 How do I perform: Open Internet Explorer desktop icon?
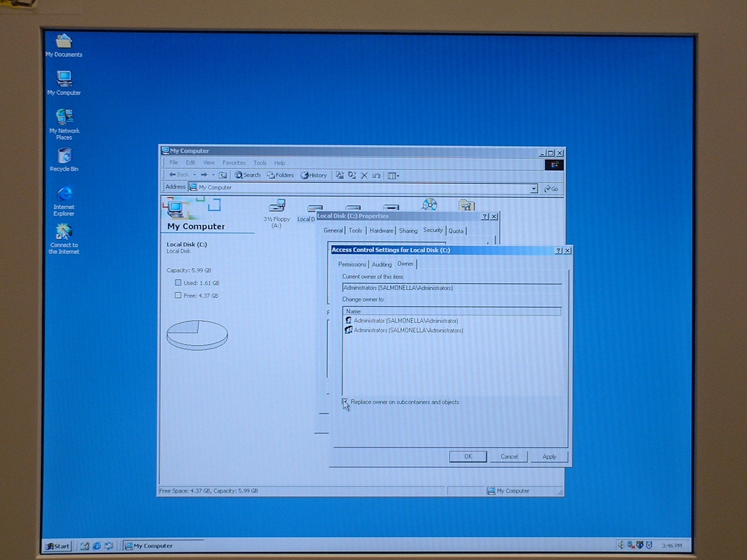click(64, 195)
